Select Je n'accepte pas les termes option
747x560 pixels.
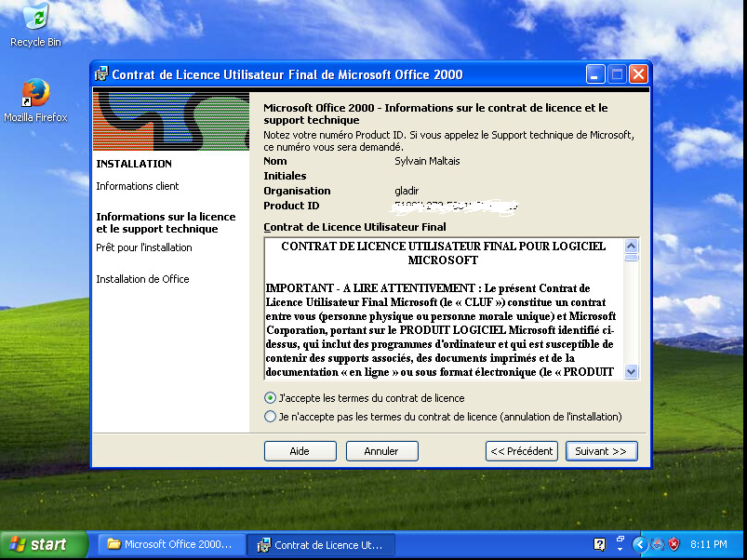270,417
